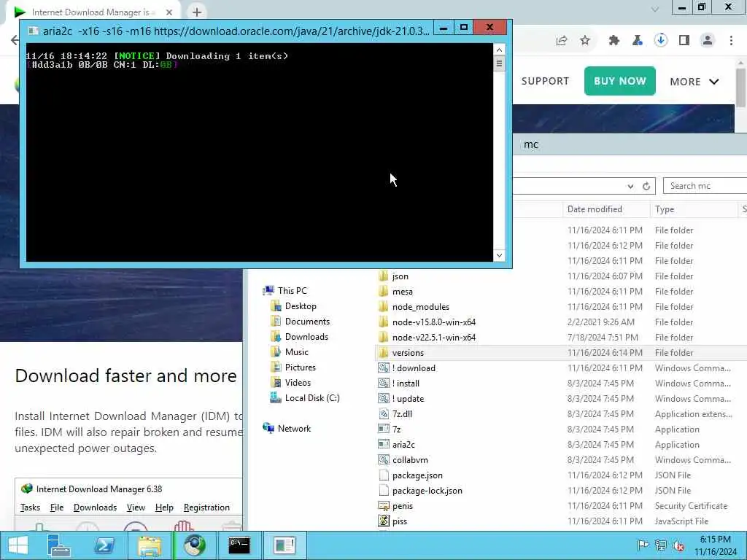Select the '! install' command file
Screen dimensions: 747x560
coord(406,384)
